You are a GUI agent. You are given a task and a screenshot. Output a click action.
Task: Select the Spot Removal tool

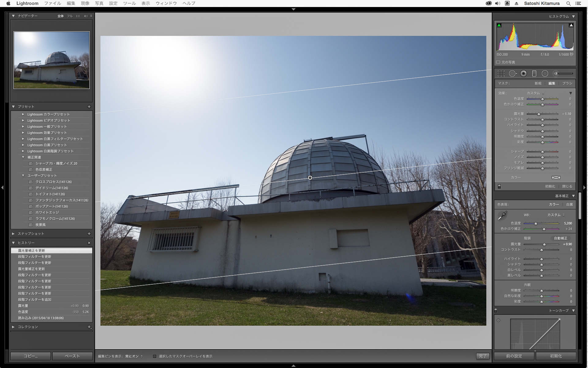tap(512, 73)
